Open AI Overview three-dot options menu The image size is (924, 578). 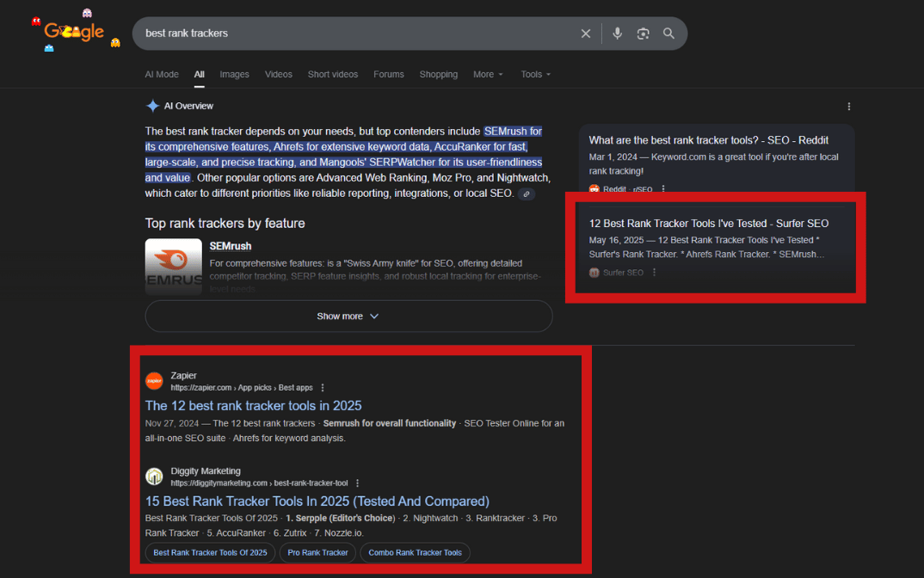tap(848, 107)
